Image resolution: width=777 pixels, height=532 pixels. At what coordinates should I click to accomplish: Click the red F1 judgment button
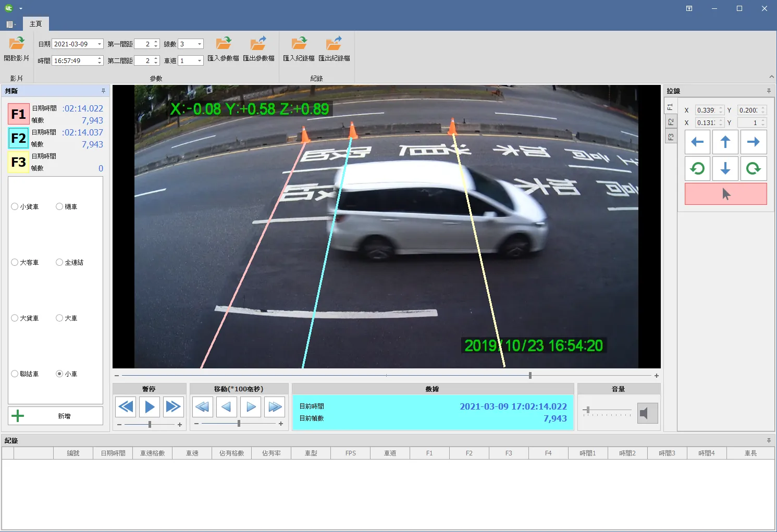pyautogui.click(x=18, y=114)
